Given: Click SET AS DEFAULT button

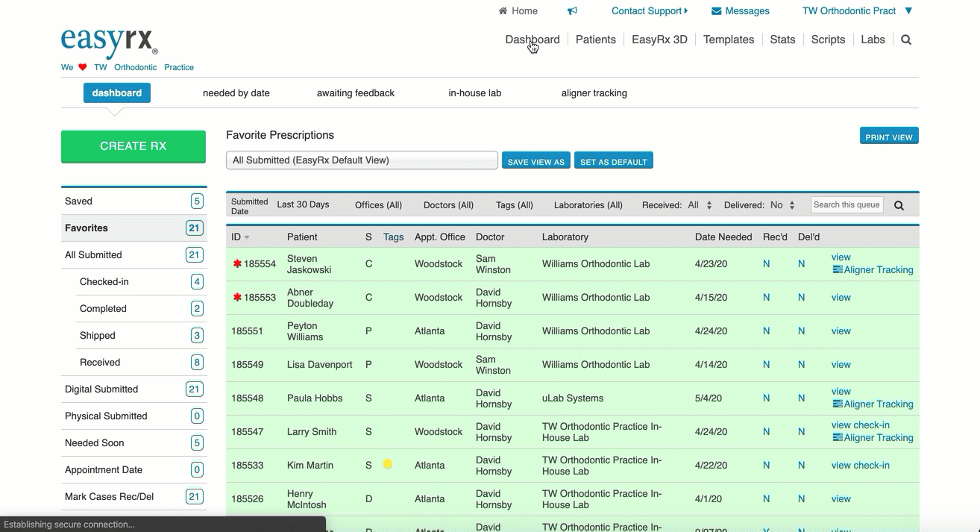Looking at the screenshot, I should tap(614, 160).
